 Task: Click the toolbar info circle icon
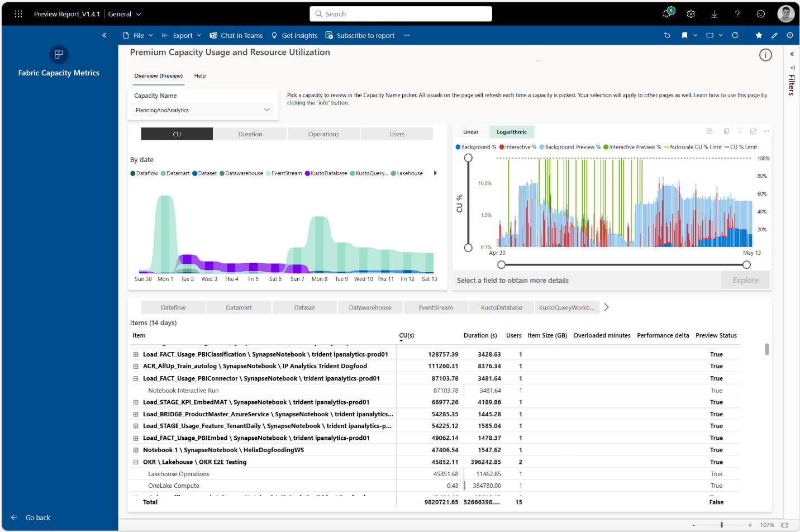790,35
